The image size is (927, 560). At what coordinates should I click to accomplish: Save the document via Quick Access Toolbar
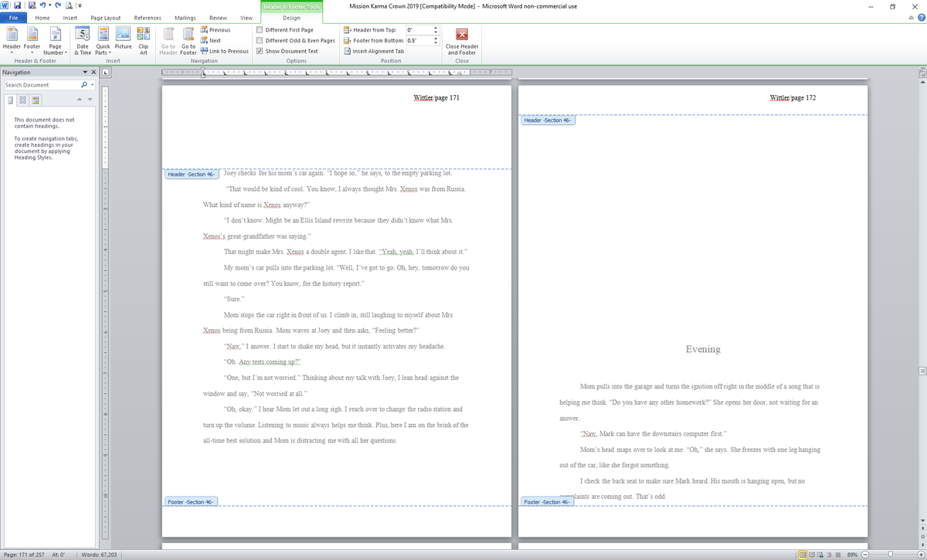click(19, 5)
